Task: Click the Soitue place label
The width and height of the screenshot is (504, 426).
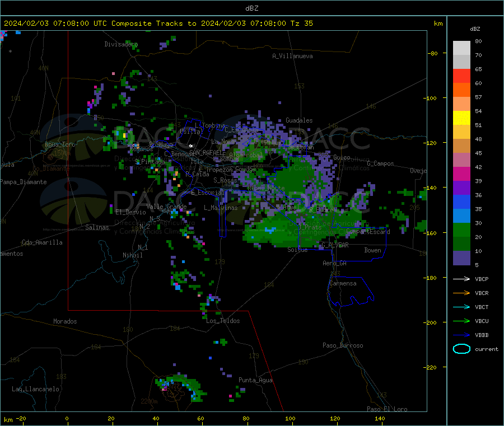Action: [x=297, y=250]
